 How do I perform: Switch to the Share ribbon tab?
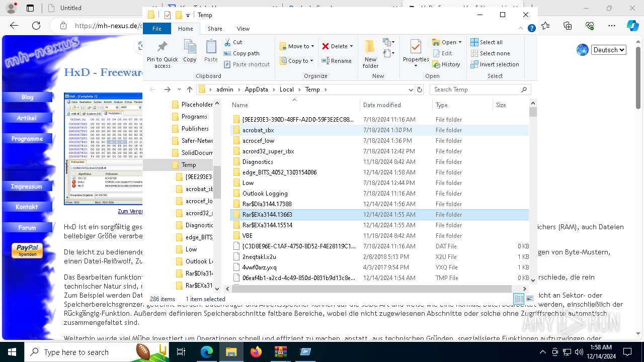click(215, 29)
